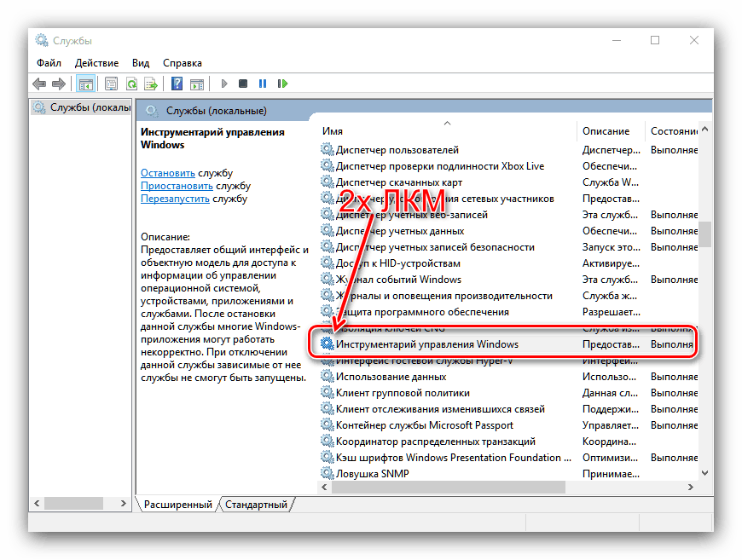
Task: Click the services list horizontal scrollbar thumb
Action: pyautogui.click(x=448, y=488)
